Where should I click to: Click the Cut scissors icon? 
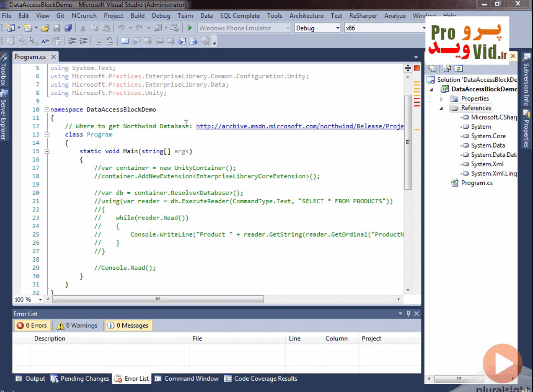pyautogui.click(x=83, y=28)
